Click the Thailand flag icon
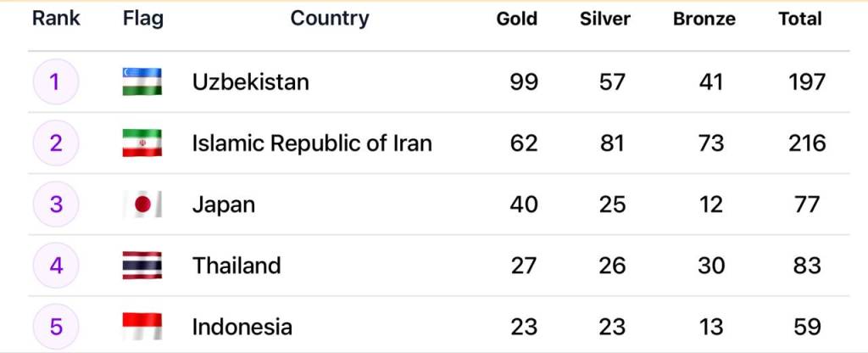This screenshot has width=868, height=353. pos(142,265)
